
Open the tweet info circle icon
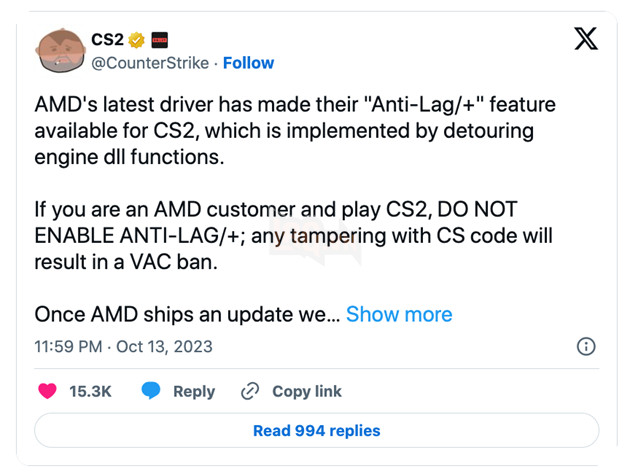[x=587, y=347]
